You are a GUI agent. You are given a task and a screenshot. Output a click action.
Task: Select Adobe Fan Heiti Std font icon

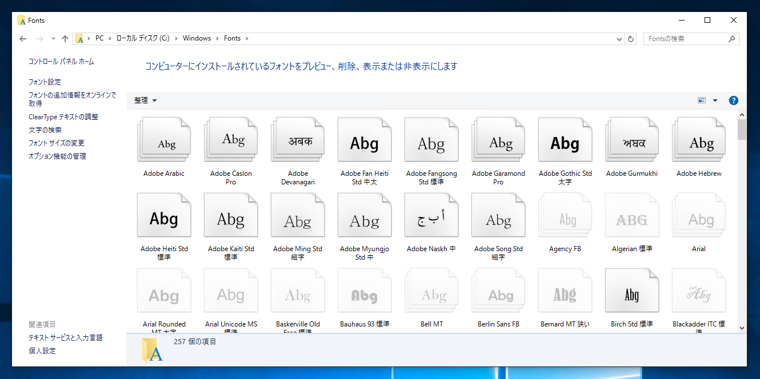coord(364,140)
